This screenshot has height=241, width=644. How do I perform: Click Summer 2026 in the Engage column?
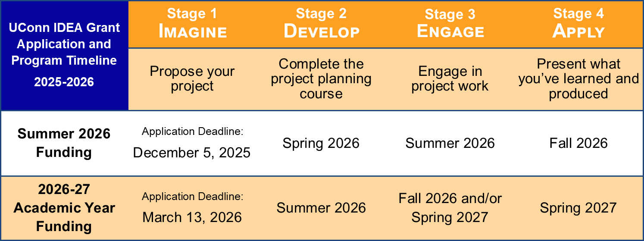(x=450, y=143)
